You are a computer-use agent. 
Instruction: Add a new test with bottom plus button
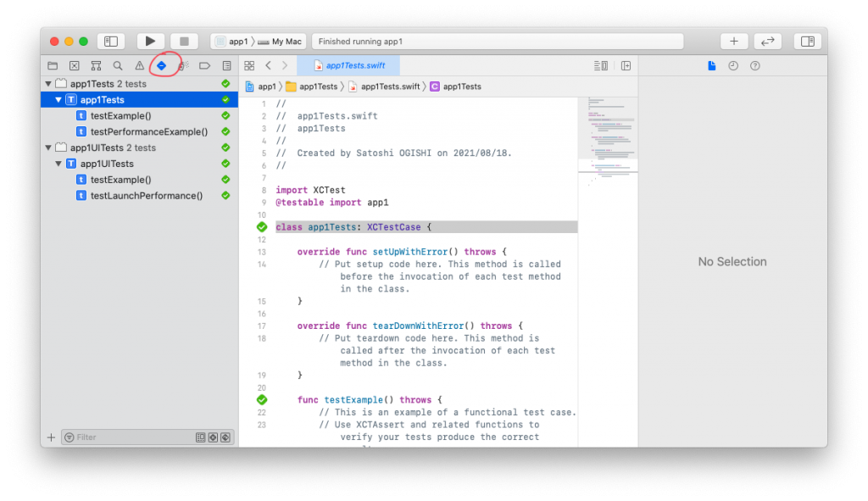(x=51, y=437)
